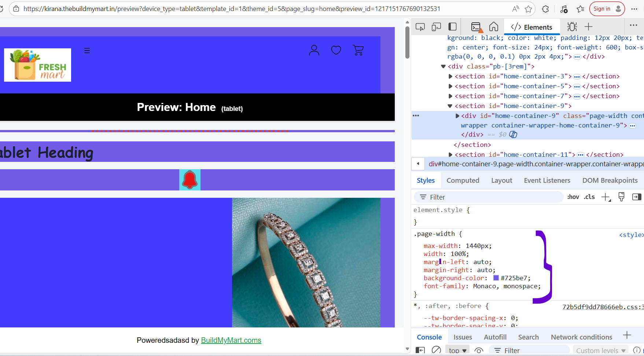Screen dimensions: 644x356
Task: Open DevTools customize menu (three dots)
Action: coord(633,25)
